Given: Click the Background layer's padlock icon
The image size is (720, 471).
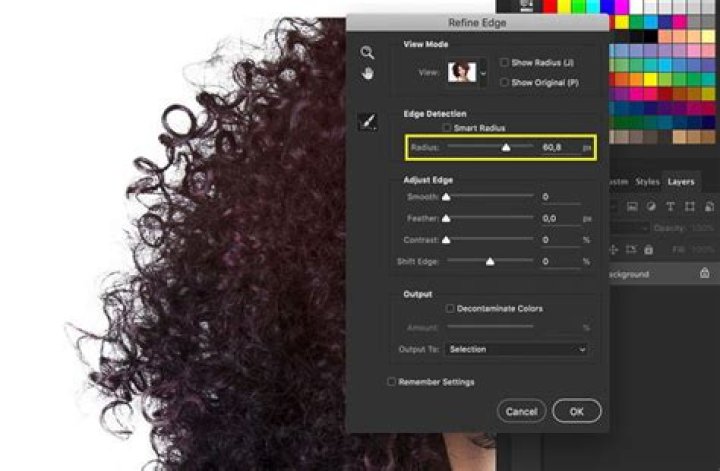Looking at the screenshot, I should coord(705,273).
